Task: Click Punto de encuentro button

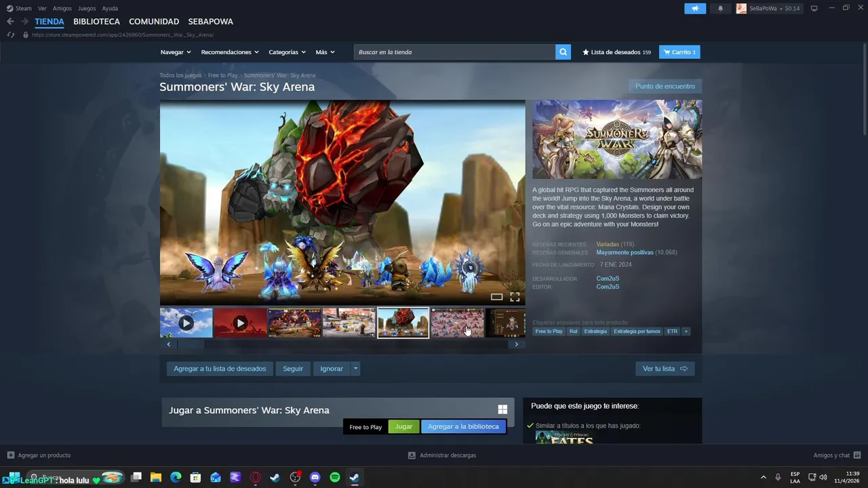Action: pos(665,86)
